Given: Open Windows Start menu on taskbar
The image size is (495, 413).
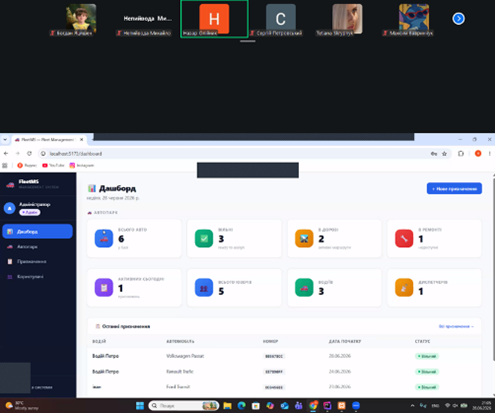Looking at the screenshot, I should click(140, 406).
